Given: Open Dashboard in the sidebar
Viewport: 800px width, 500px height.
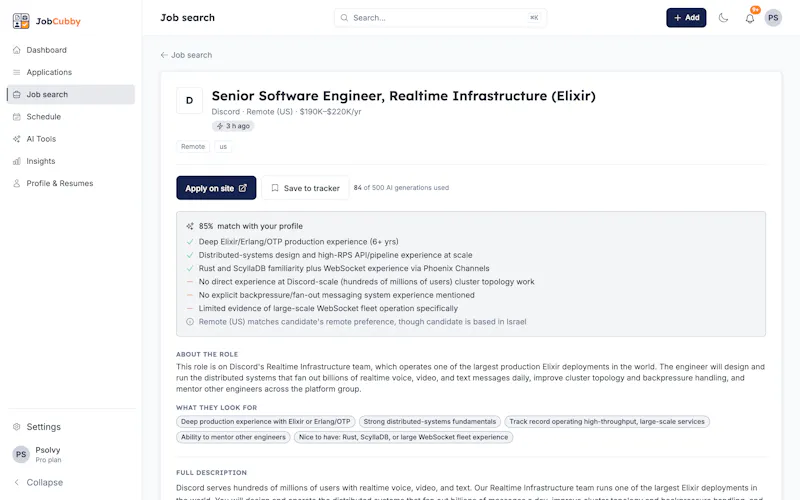Looking at the screenshot, I should (x=71, y=50).
